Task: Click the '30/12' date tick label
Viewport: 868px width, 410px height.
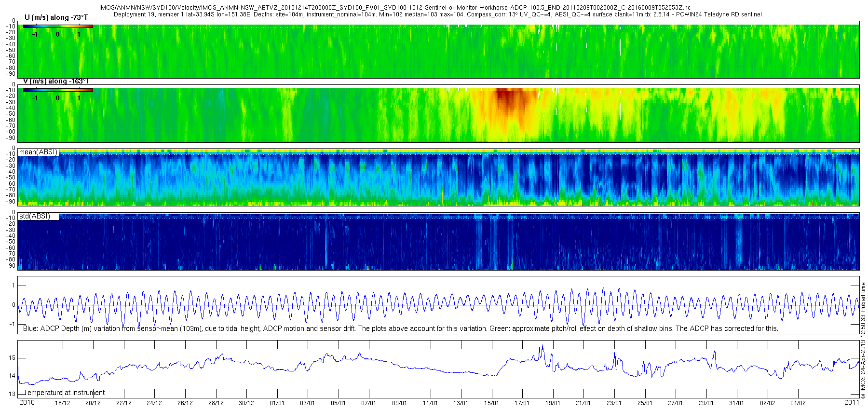Action: click(x=246, y=403)
